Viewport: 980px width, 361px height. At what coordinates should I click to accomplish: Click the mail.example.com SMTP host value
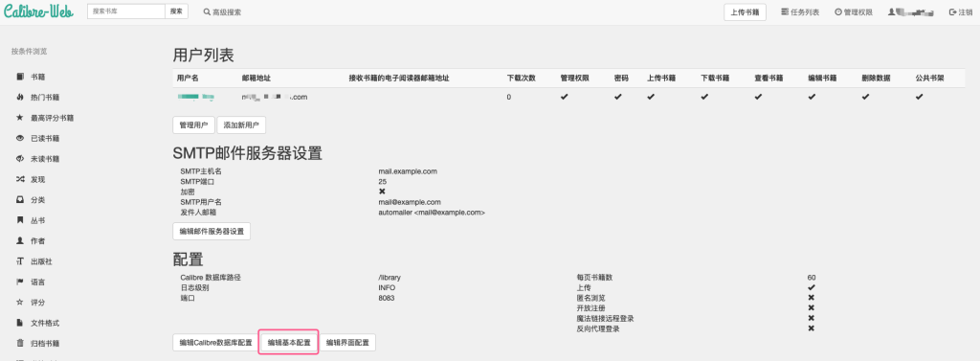(408, 170)
